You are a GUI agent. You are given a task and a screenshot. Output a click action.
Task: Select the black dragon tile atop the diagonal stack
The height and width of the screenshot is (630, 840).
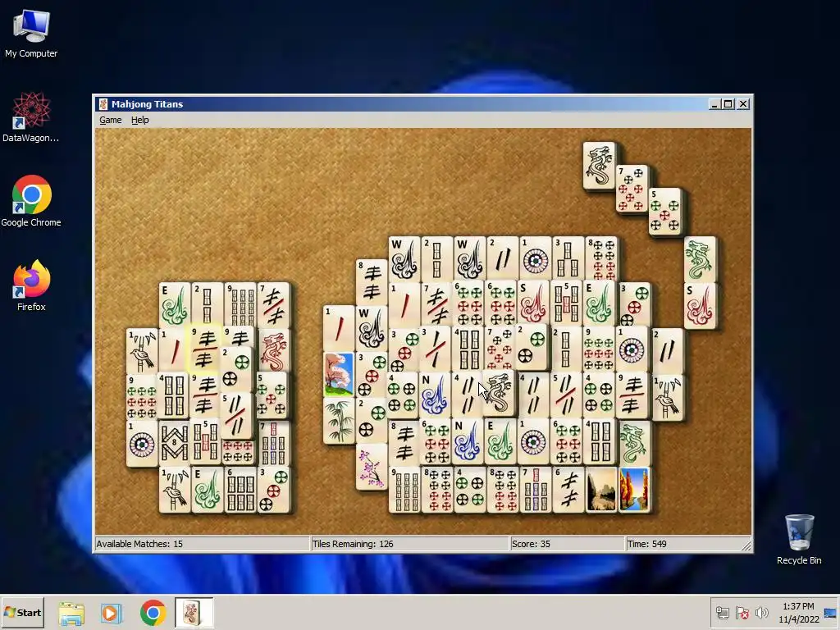click(599, 165)
